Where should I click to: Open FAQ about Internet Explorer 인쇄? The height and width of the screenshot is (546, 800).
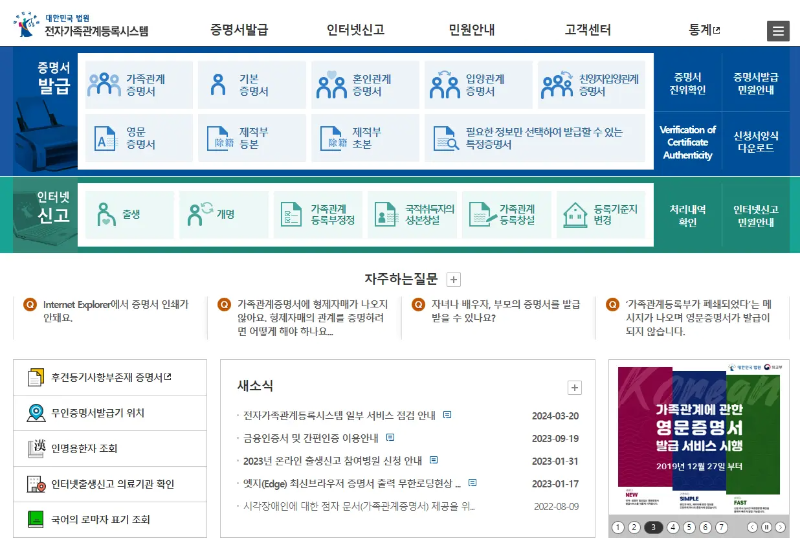pyautogui.click(x=116, y=311)
